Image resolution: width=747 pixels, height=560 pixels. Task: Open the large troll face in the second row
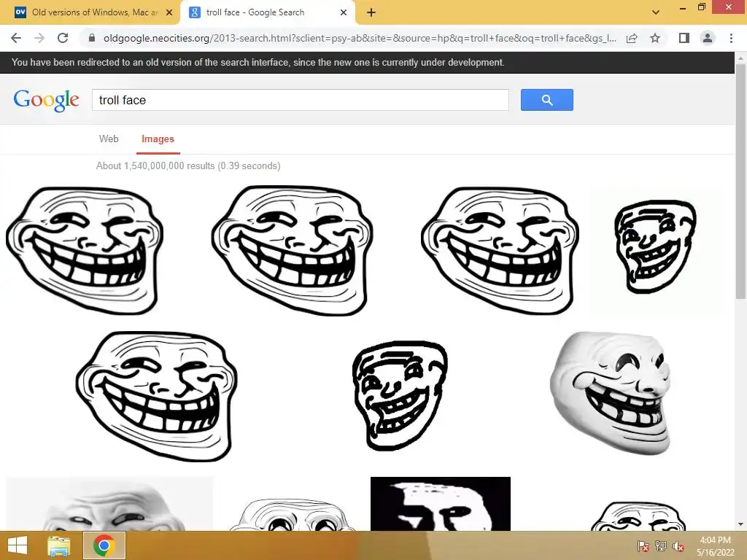[156, 396]
